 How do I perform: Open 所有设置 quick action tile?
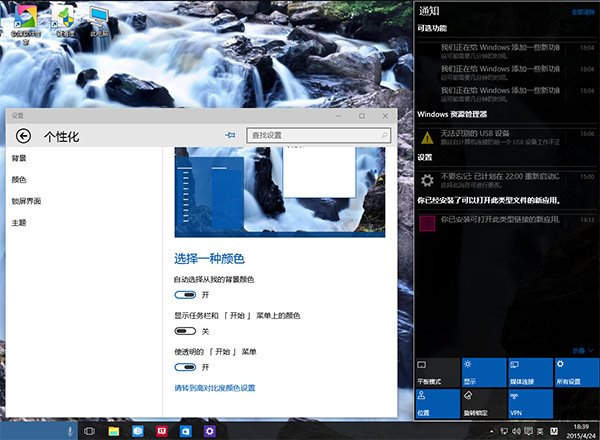click(576, 372)
